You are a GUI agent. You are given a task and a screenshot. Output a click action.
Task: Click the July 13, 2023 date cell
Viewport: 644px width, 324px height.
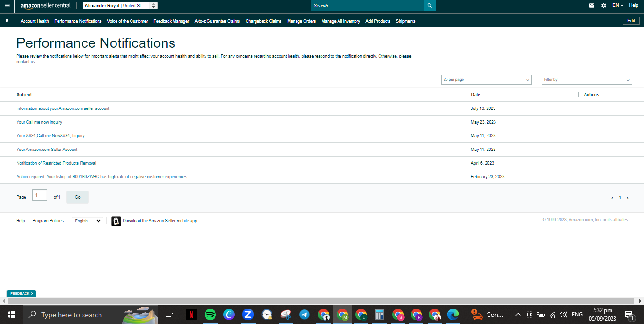[x=483, y=108]
